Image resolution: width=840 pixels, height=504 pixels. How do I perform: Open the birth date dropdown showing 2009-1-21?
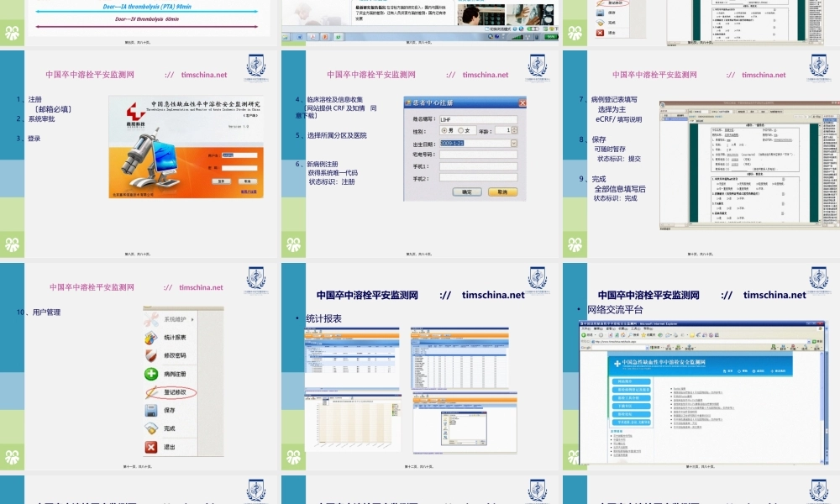coord(514,143)
